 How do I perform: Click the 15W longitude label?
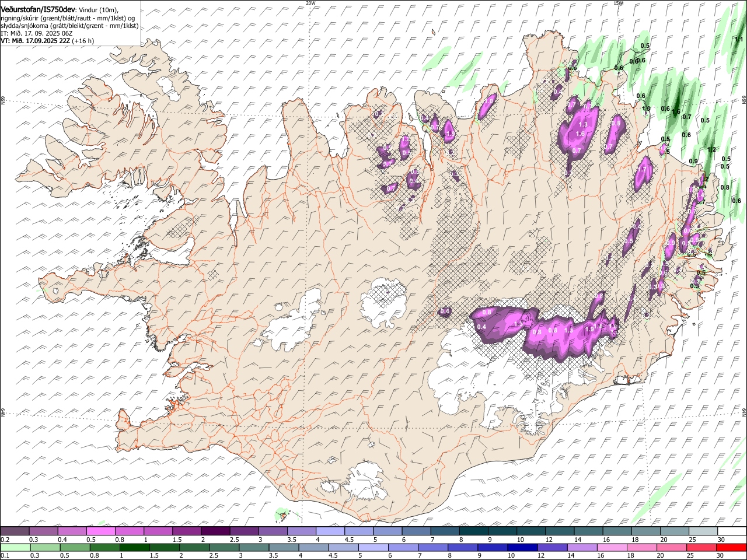pyautogui.click(x=619, y=3)
